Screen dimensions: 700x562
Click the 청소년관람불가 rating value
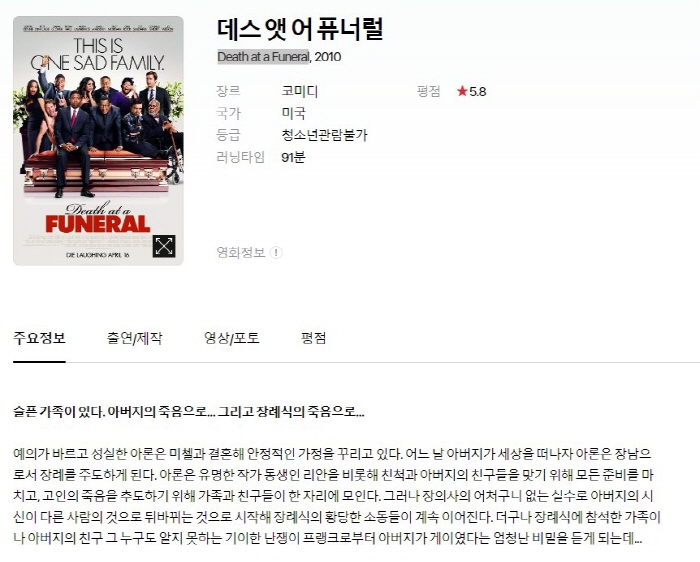pyautogui.click(x=324, y=135)
